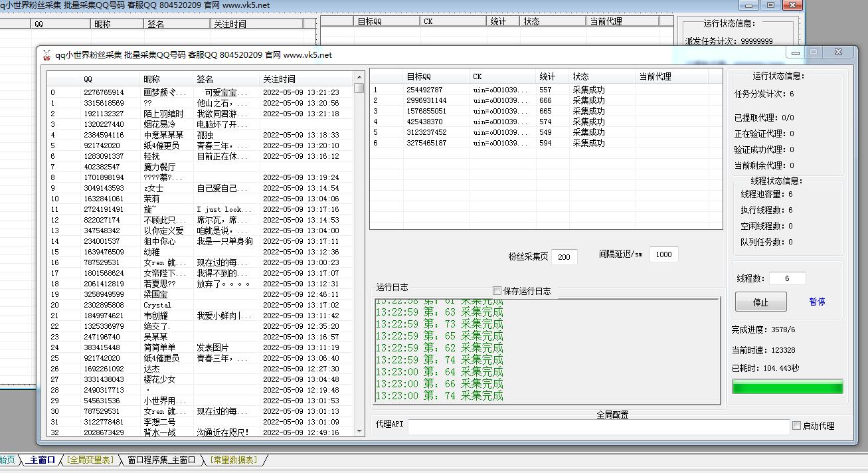868x473 pixels.
Task: Enable the 保存运行日志 checkbox
Action: click(x=496, y=290)
